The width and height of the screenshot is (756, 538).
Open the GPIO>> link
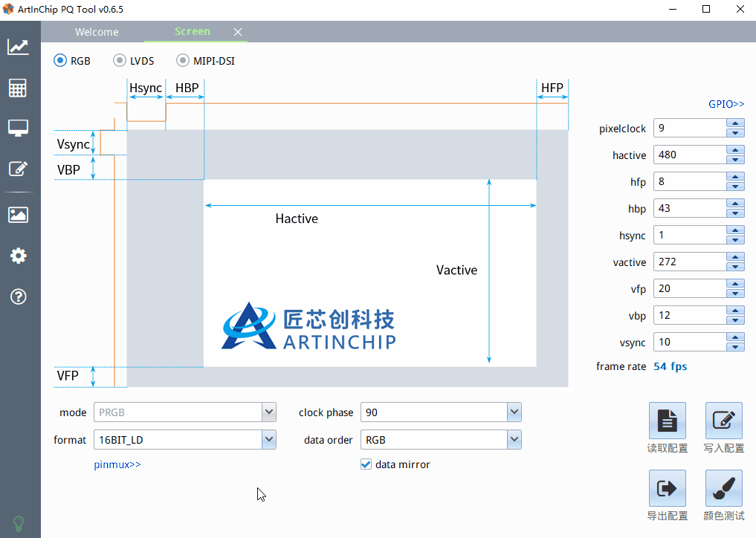point(726,104)
